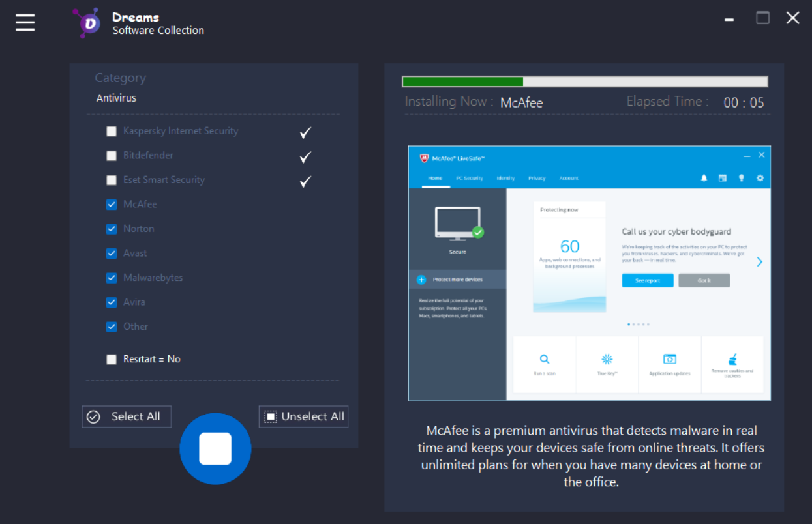Viewport: 812px width, 524px height.
Task: Click the checkmark next to Kaspersky
Action: 305,132
